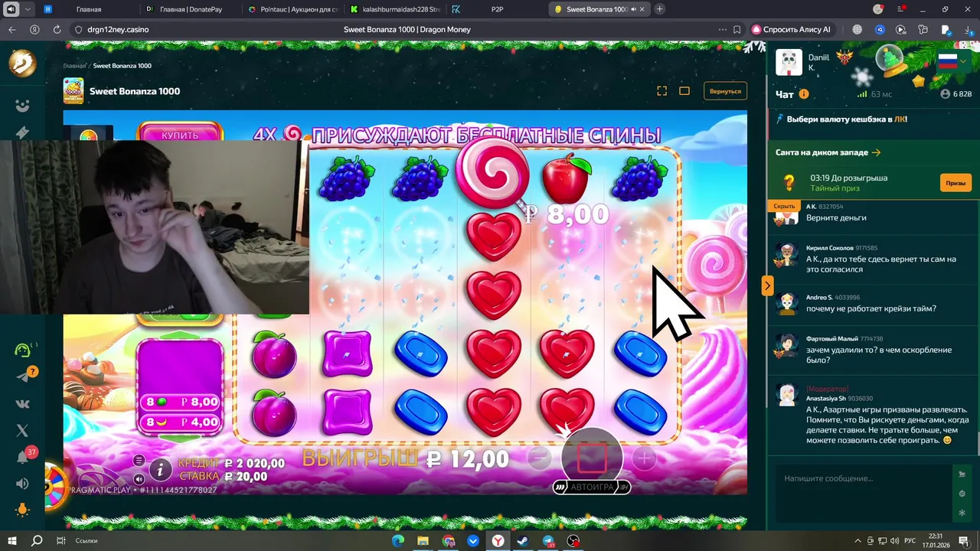
Task: Click Anastasiya Sh moderator name
Action: (826, 398)
